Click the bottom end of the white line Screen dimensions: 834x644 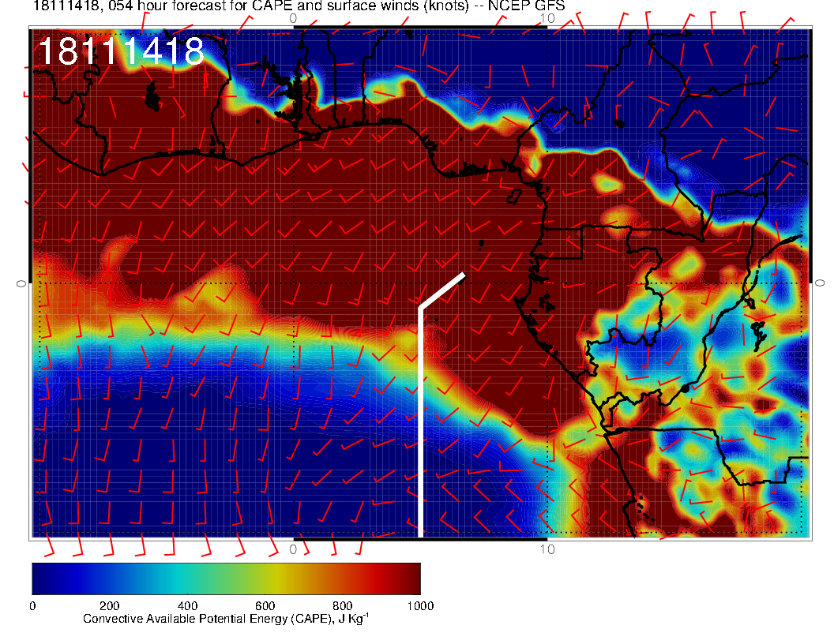click(422, 534)
